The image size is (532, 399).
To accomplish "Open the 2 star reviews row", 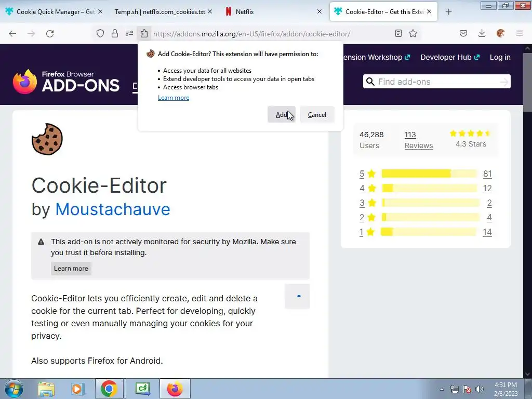I will (x=425, y=218).
